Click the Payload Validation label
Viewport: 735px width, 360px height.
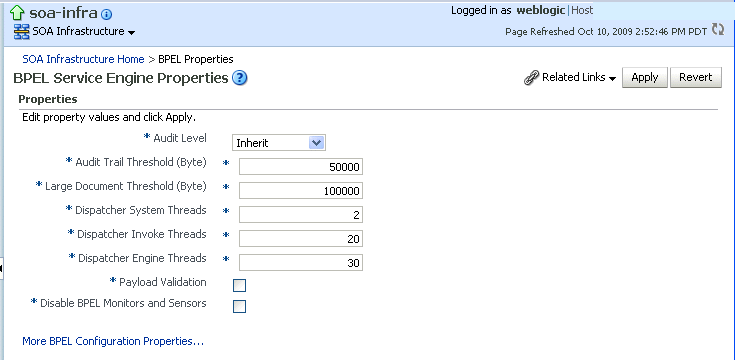tap(163, 282)
